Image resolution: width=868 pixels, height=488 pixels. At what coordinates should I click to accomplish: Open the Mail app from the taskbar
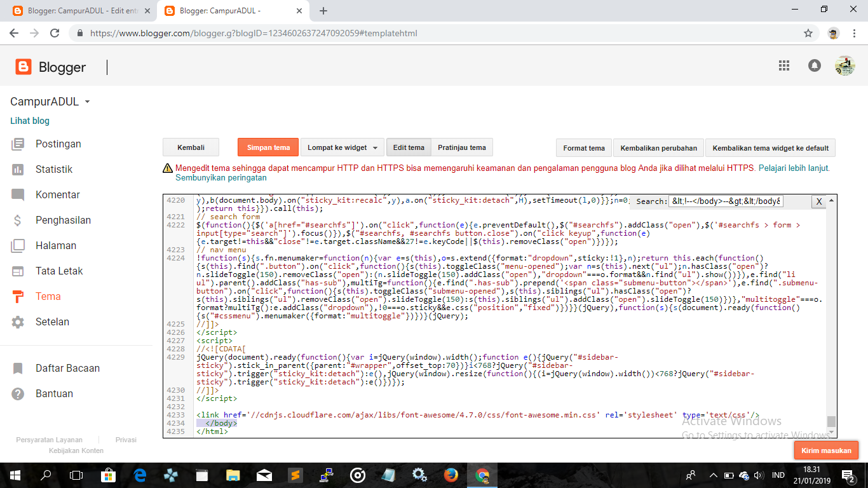coord(264,475)
